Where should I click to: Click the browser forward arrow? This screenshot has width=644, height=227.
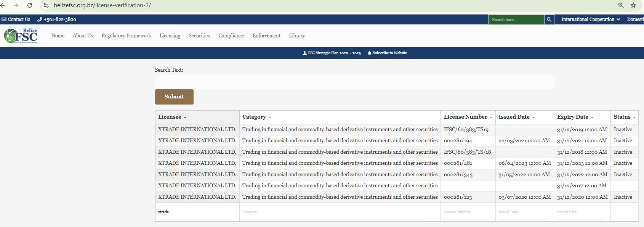pos(16,5)
